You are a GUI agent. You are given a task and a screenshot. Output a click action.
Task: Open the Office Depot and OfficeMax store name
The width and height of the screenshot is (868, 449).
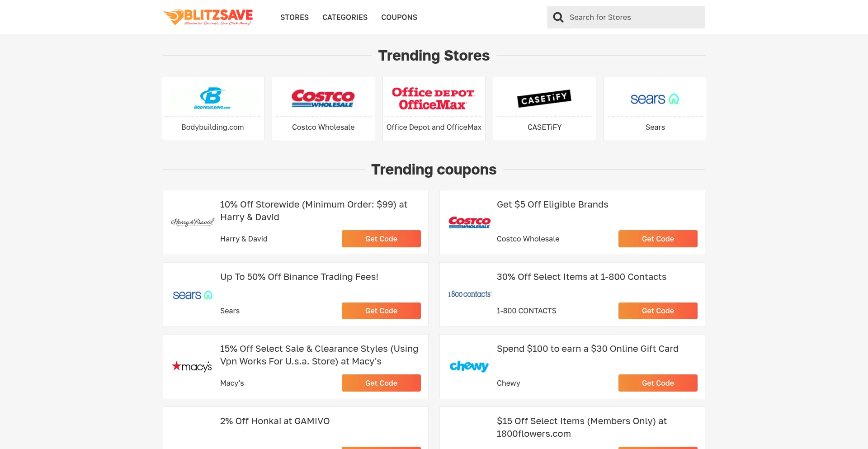(434, 127)
